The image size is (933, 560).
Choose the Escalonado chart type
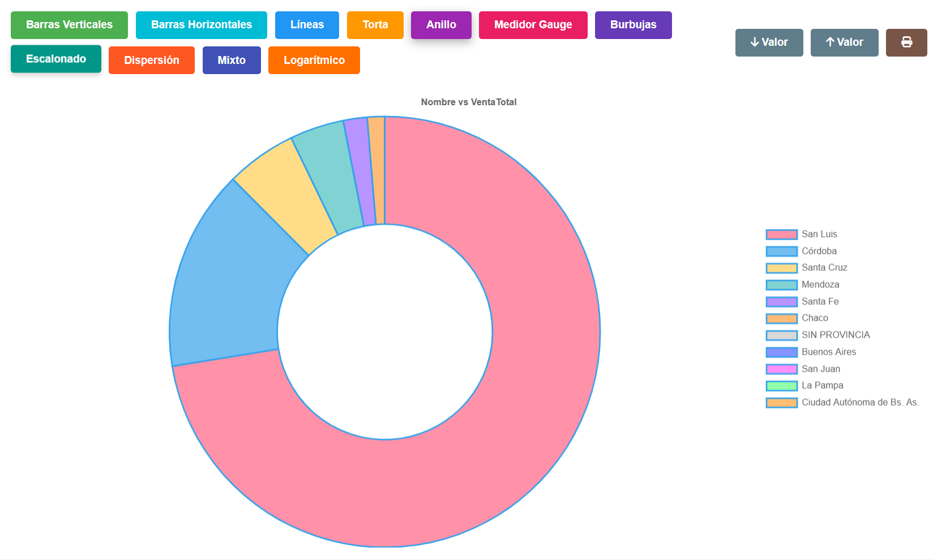[56, 59]
